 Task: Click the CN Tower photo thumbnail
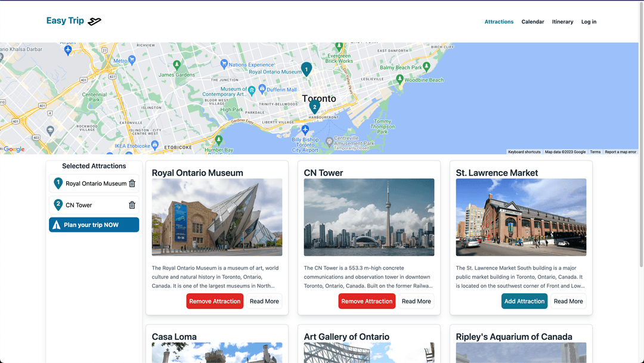(x=369, y=218)
